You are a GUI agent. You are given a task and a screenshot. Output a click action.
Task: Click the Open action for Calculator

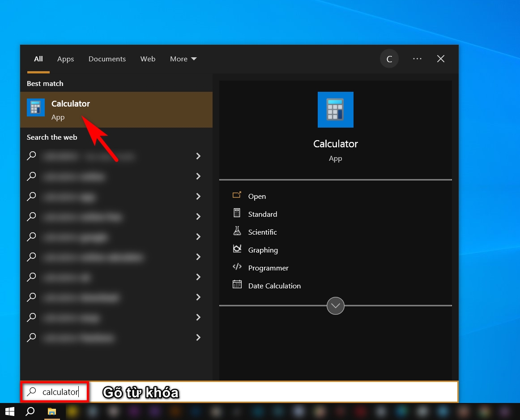point(256,196)
